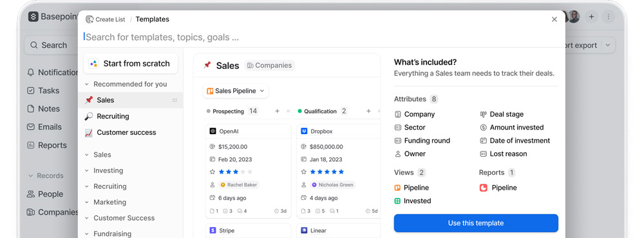Click the Lost reason attribute
Screen dimensions: 644x238
click(x=504, y=154)
